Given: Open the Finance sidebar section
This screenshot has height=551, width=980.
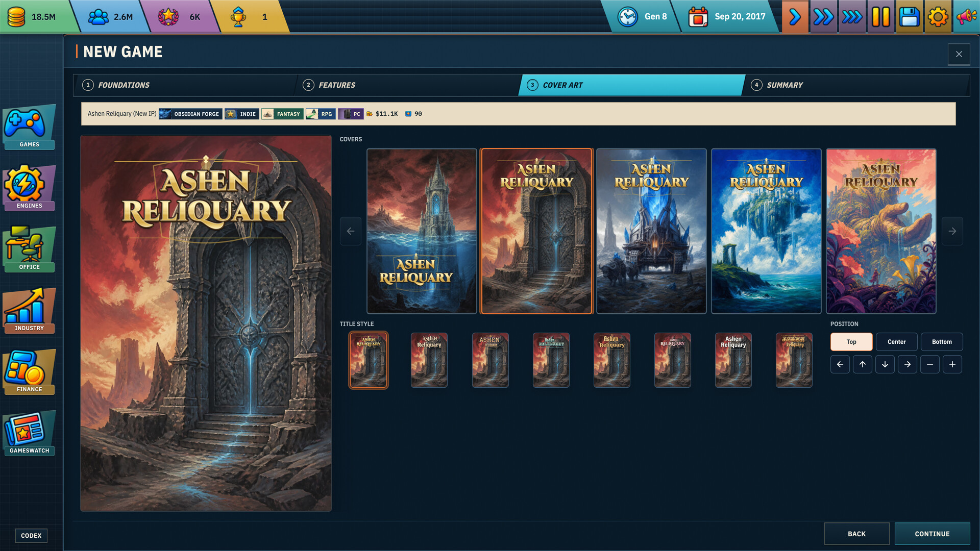Looking at the screenshot, I should pyautogui.click(x=29, y=372).
